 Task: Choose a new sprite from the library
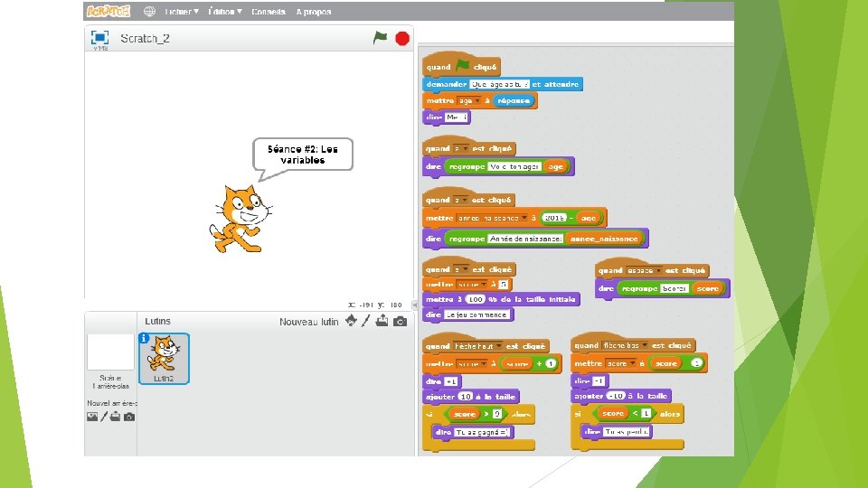[x=351, y=320]
